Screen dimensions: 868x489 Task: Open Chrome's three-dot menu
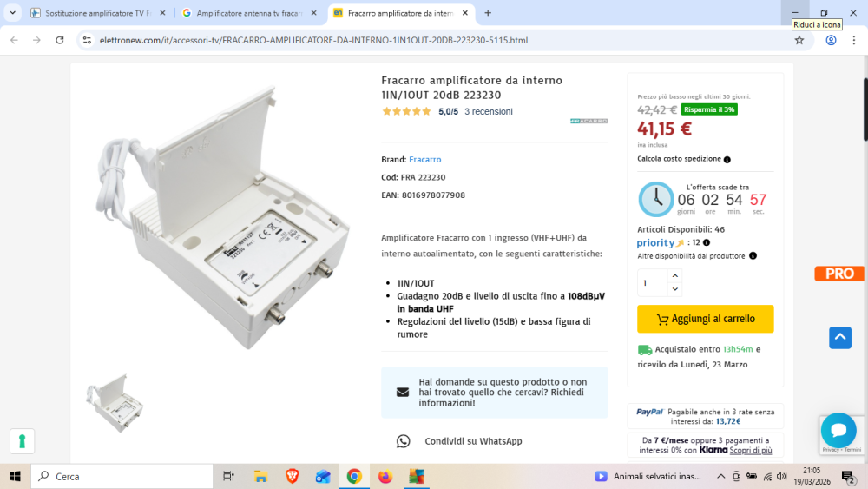point(853,40)
